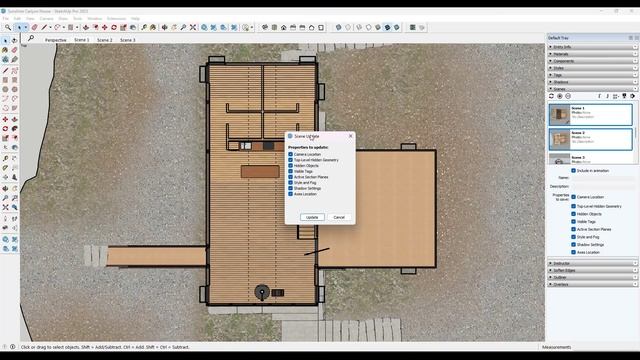The width and height of the screenshot is (640, 360).
Task: Uncheck Visible Tags in Scene Update dialog
Action: click(291, 171)
